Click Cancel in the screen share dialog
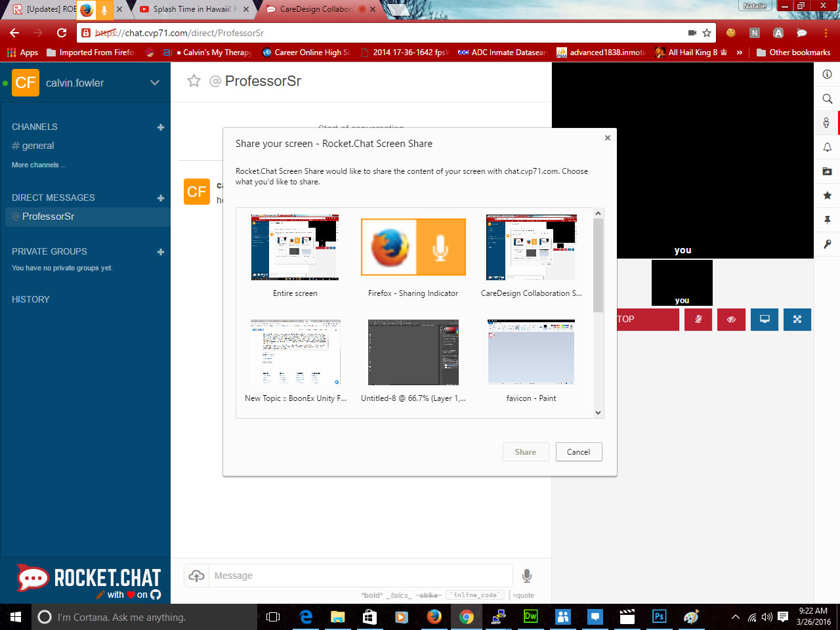Viewport: 840px width, 630px height. [578, 452]
